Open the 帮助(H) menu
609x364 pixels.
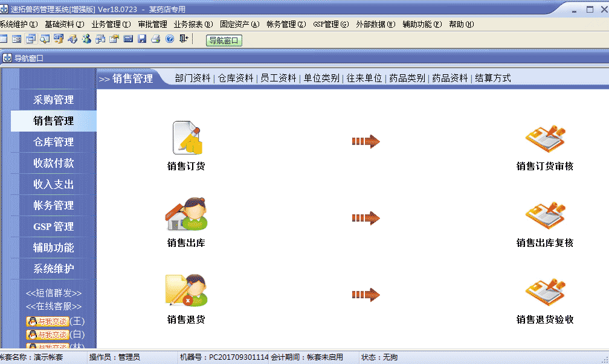(x=462, y=24)
